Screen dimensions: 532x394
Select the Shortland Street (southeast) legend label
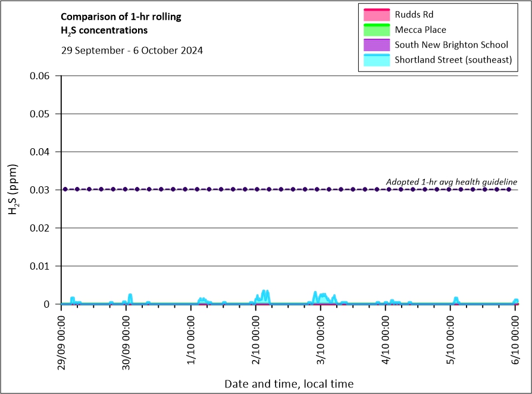(x=453, y=60)
